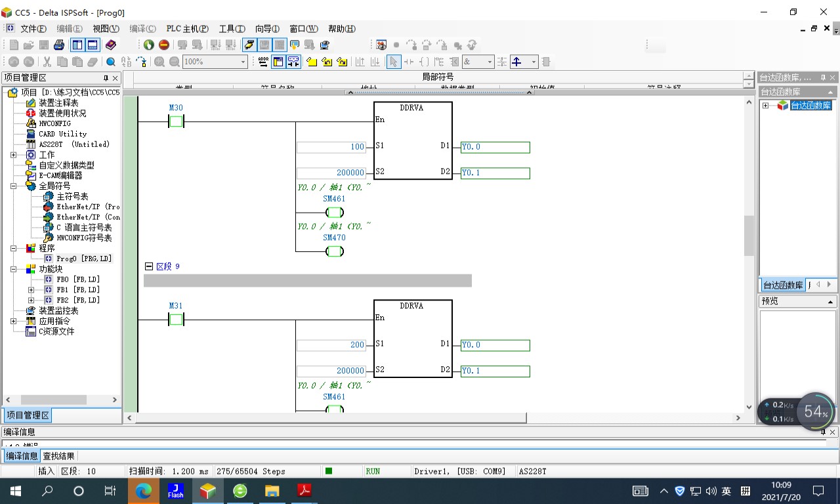Click the Print toolbar icon
Image resolution: width=840 pixels, height=504 pixels.
(x=59, y=45)
